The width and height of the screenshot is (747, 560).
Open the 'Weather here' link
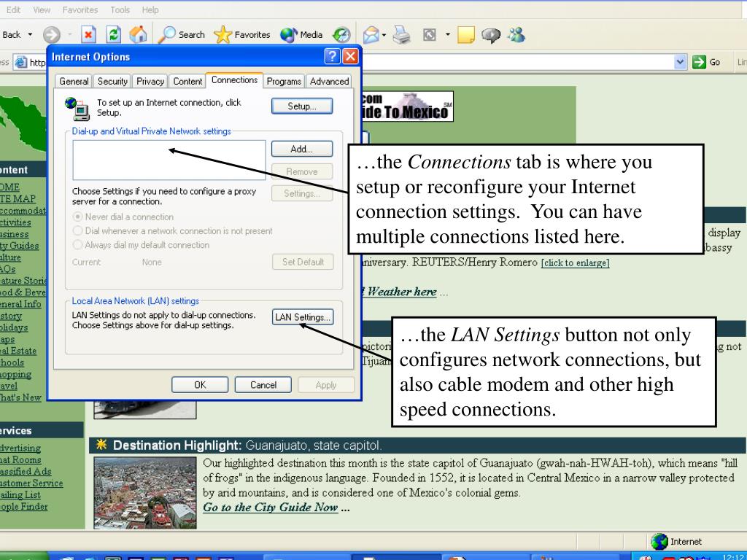click(402, 292)
